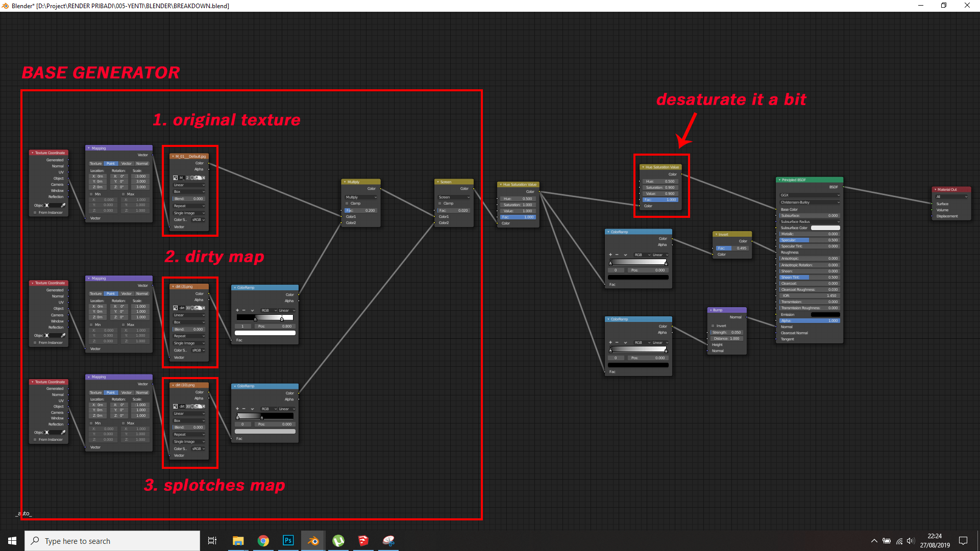Image resolution: width=980 pixels, height=551 pixels.
Task: Open the Screen blend type dropdown
Action: [454, 197]
